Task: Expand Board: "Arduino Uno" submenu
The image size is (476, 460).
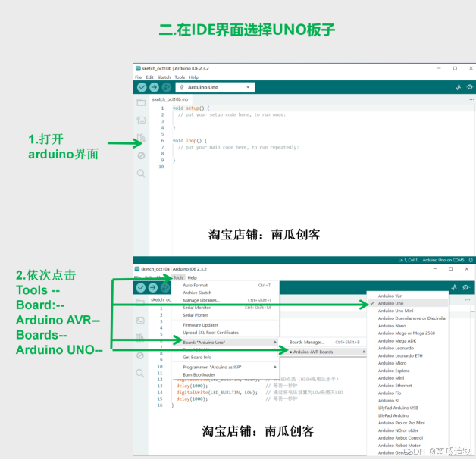Action: pyautogui.click(x=225, y=343)
